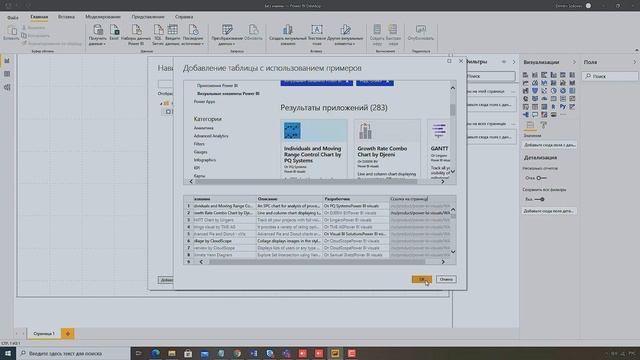Toggle Filters pane visibility eye icon
Image resolution: width=640 pixels, height=360 pixels.
click(x=504, y=62)
